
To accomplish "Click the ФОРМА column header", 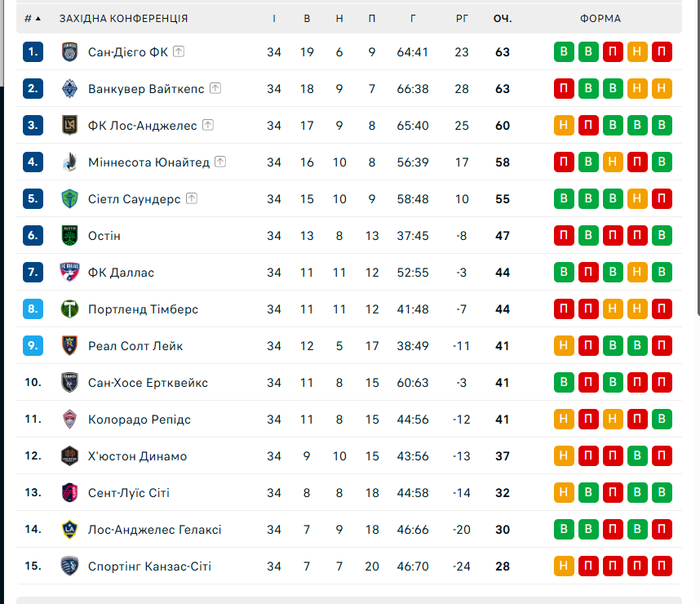I will click(x=600, y=19).
